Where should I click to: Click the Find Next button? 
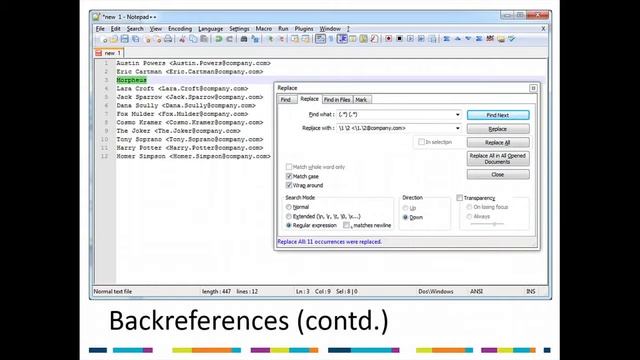click(x=498, y=115)
